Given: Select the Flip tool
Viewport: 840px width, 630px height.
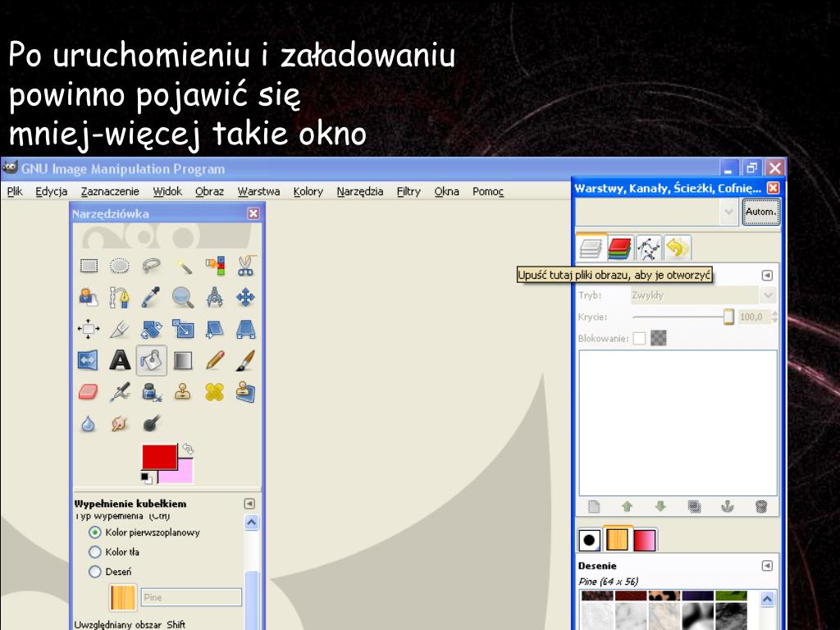Looking at the screenshot, I should (x=89, y=361).
